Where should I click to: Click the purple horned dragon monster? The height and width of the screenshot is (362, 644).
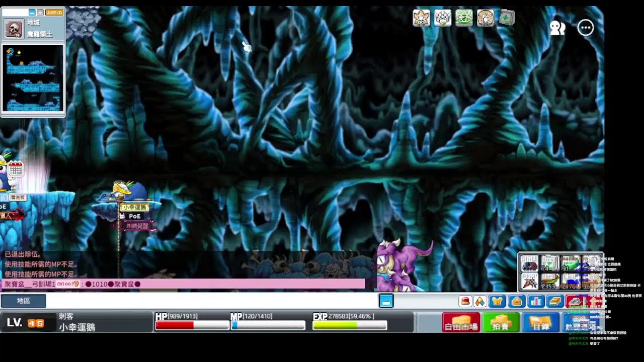[404, 265]
